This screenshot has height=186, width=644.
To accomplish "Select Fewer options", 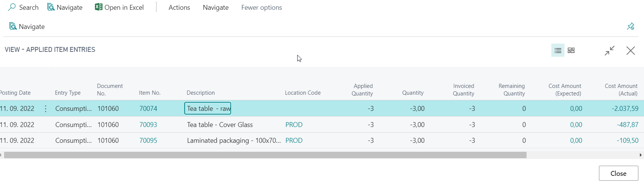I will coord(262,8).
